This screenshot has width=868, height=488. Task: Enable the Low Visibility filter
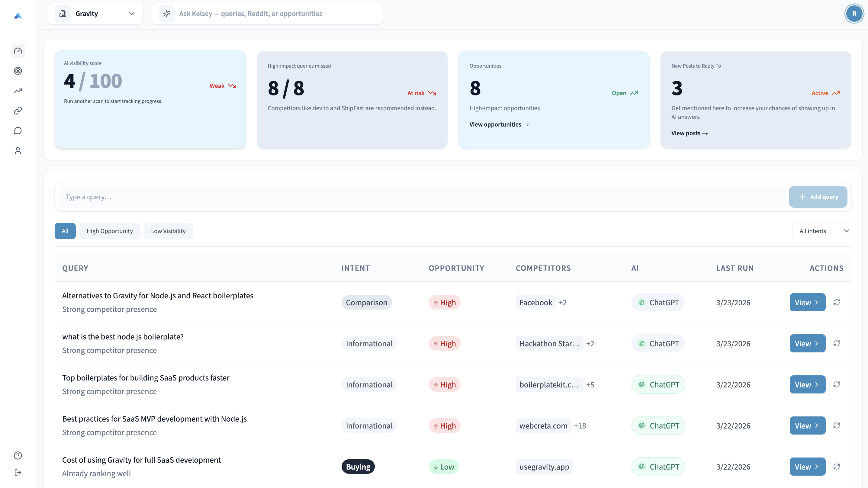point(168,231)
